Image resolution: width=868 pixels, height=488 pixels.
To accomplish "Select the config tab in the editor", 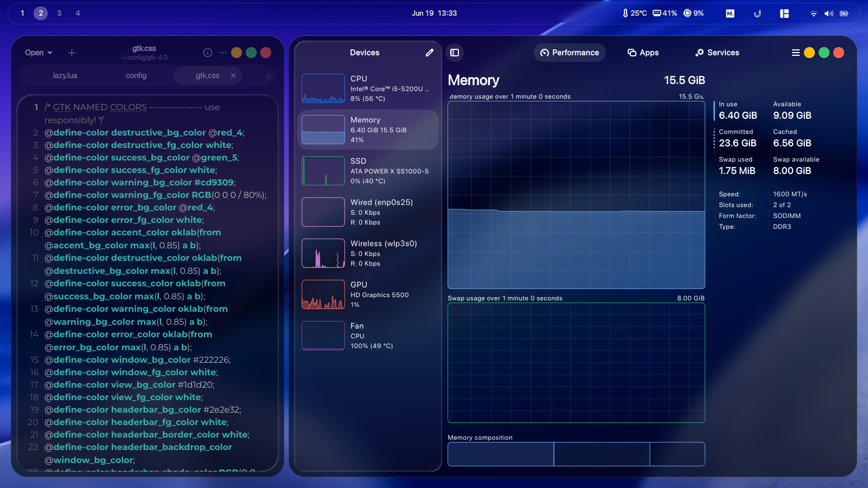I will (x=136, y=75).
